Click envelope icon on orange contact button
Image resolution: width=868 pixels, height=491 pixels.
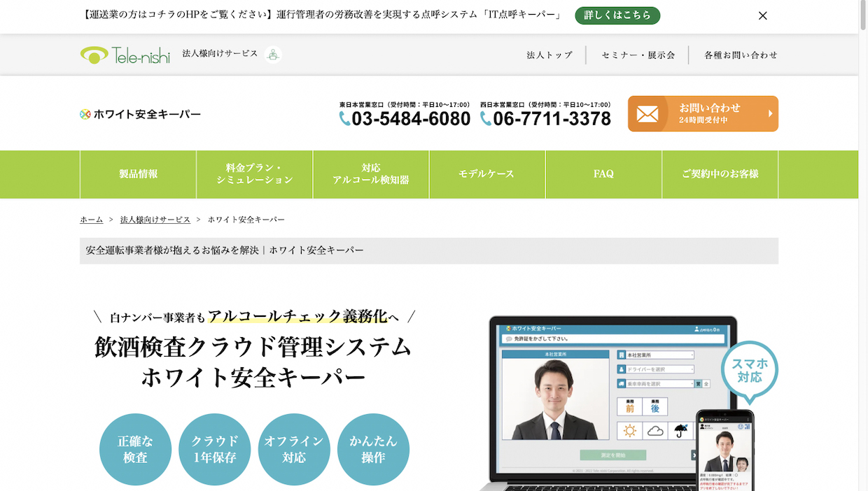point(647,114)
